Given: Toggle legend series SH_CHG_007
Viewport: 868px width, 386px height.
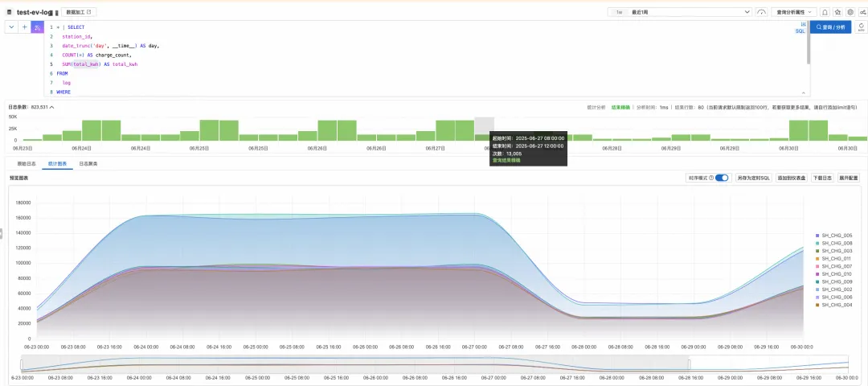Looking at the screenshot, I should (833, 266).
